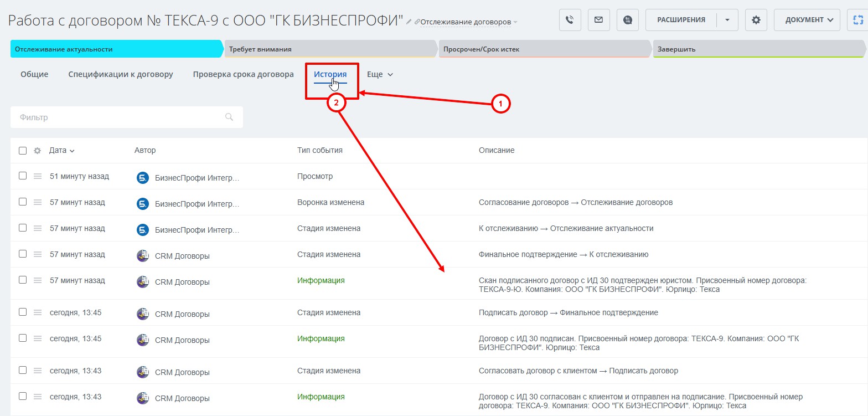Expand the Еще tab menu
This screenshot has width=868, height=416.
point(380,74)
